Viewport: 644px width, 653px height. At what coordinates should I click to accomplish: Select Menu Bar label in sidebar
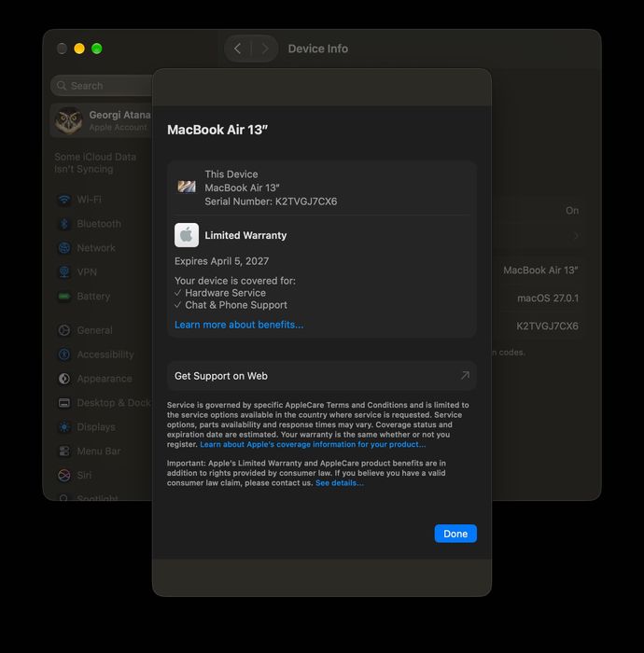[99, 451]
